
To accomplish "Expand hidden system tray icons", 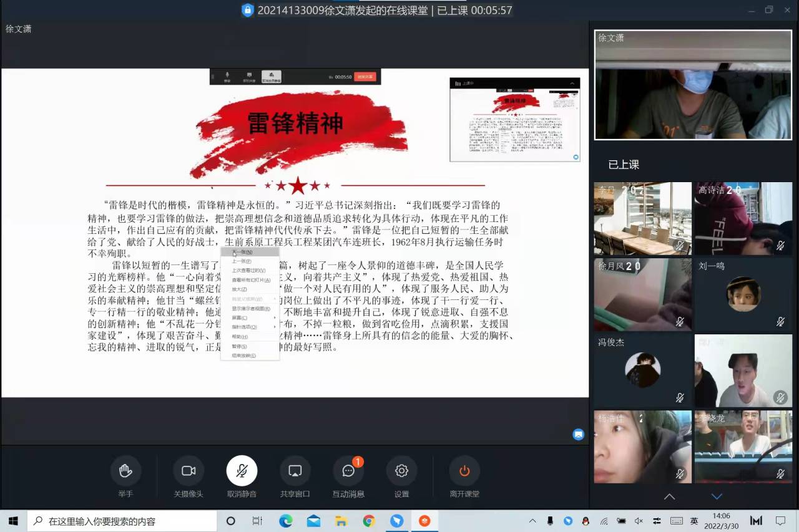I will [532, 521].
